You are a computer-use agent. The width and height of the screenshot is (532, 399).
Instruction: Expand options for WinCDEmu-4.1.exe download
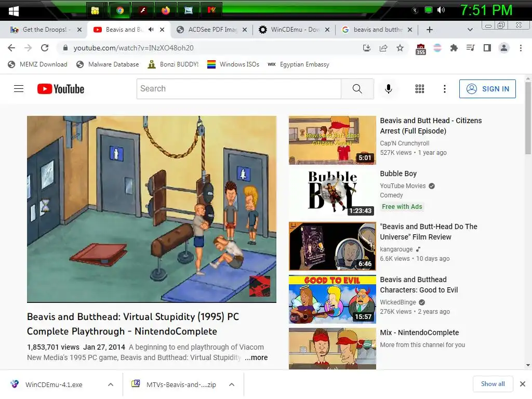pyautogui.click(x=111, y=384)
